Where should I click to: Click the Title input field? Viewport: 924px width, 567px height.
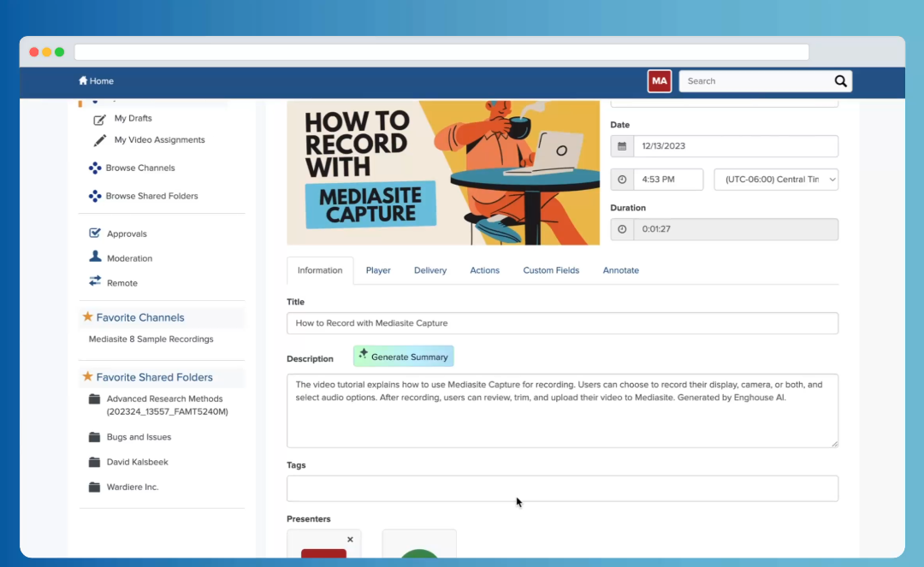[x=562, y=323]
